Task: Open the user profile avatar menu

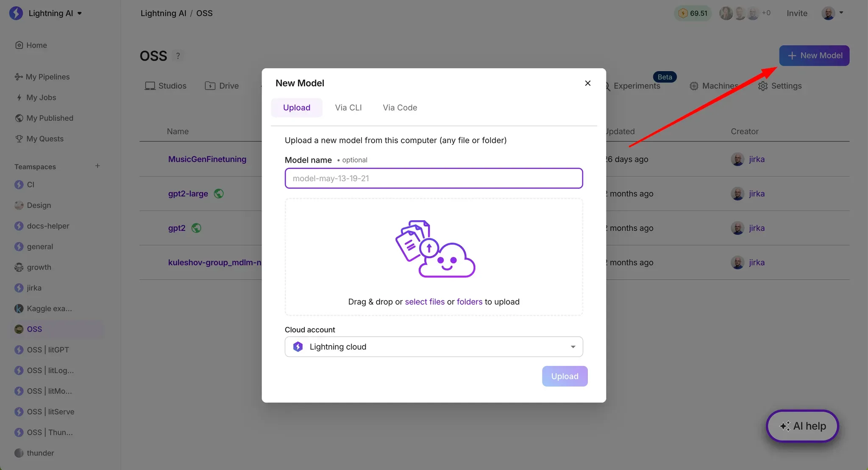Action: pyautogui.click(x=832, y=13)
